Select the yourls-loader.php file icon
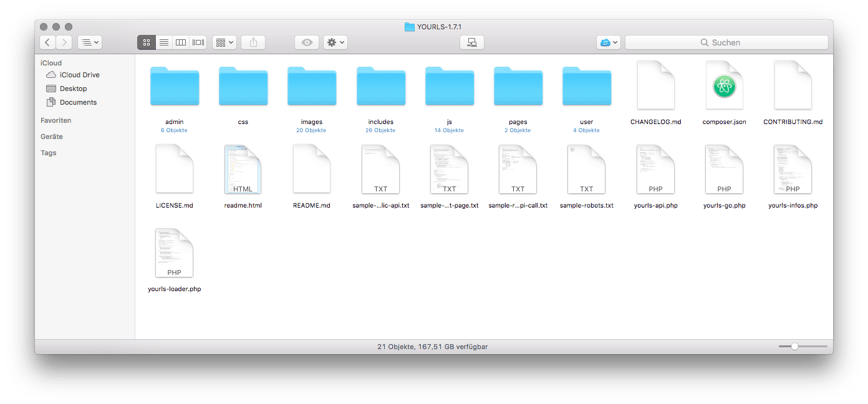The width and height of the screenshot is (868, 404). (x=175, y=252)
